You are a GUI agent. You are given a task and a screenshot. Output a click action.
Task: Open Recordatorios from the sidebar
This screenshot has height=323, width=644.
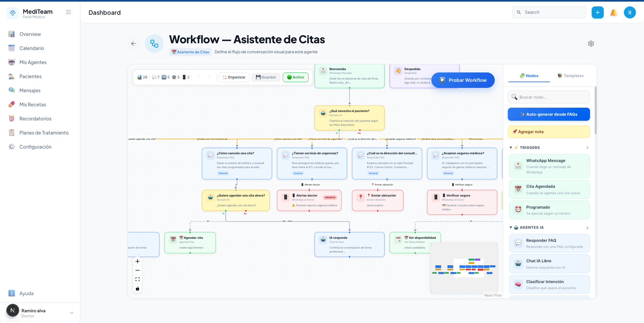click(35, 118)
